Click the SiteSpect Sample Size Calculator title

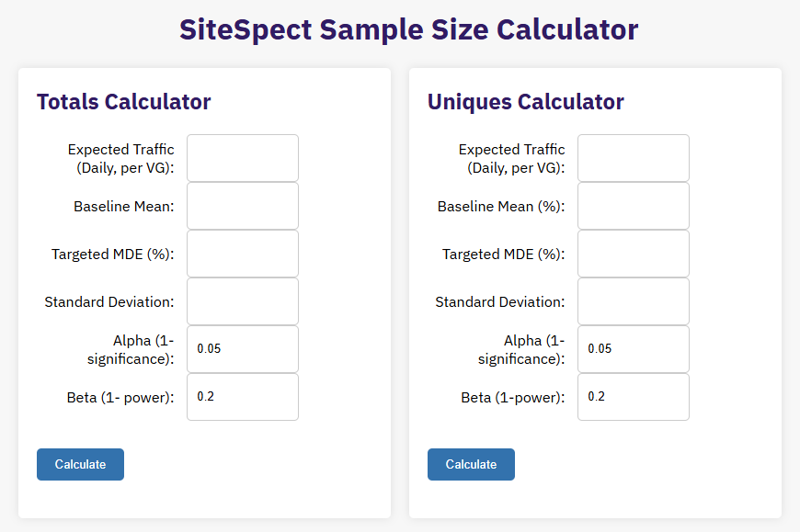409,29
